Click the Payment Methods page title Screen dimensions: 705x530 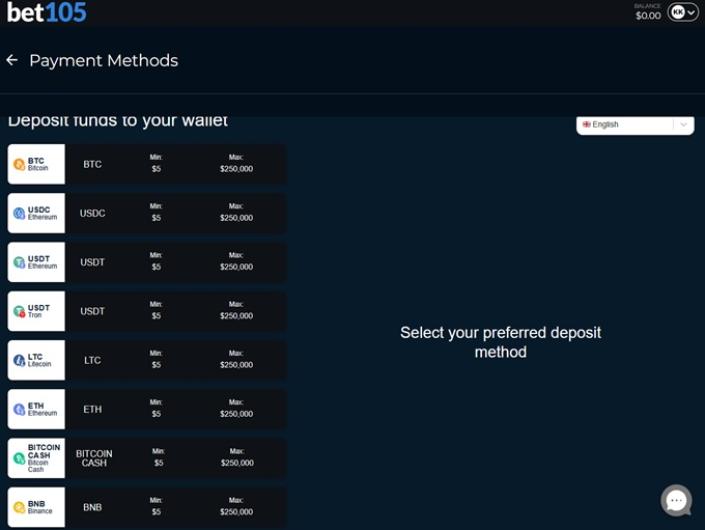(x=103, y=60)
